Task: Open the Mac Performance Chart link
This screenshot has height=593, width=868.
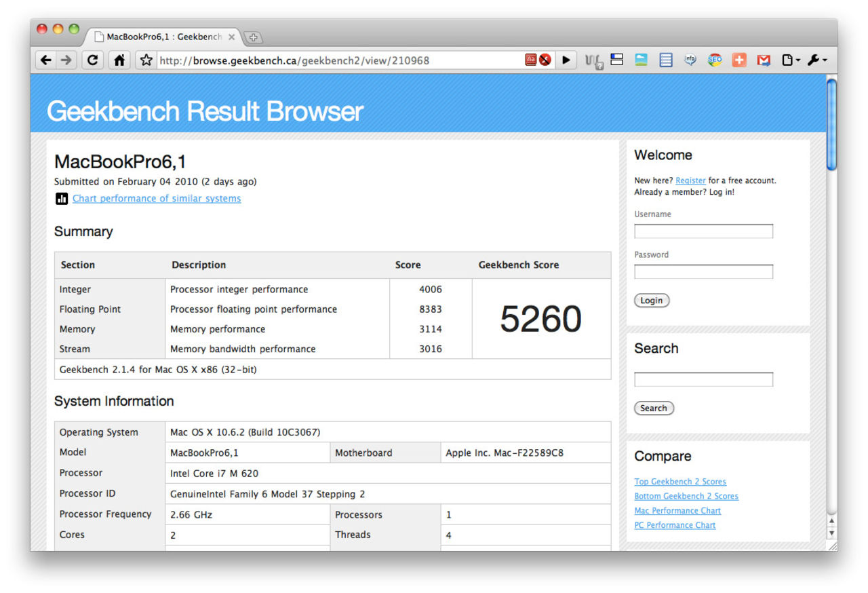Action: pos(677,511)
